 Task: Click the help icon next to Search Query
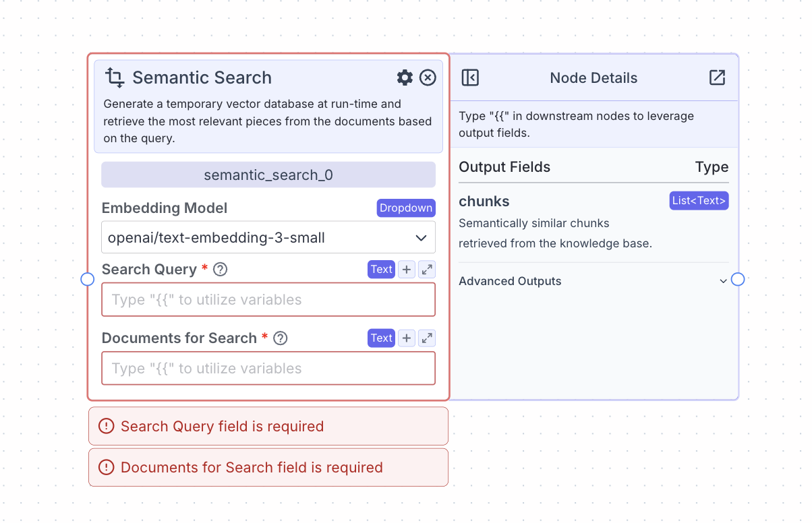click(220, 269)
